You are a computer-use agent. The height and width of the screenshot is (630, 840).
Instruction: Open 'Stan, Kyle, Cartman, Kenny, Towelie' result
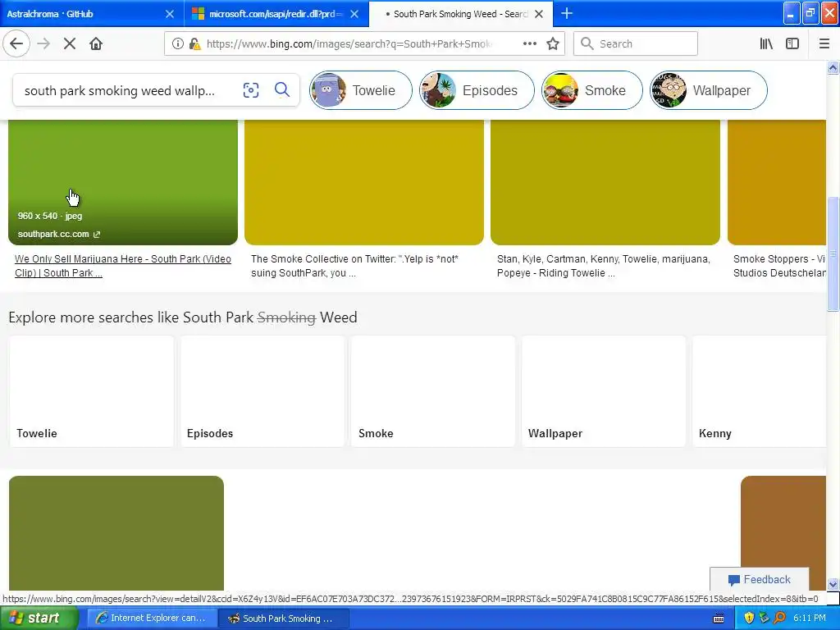(x=604, y=266)
